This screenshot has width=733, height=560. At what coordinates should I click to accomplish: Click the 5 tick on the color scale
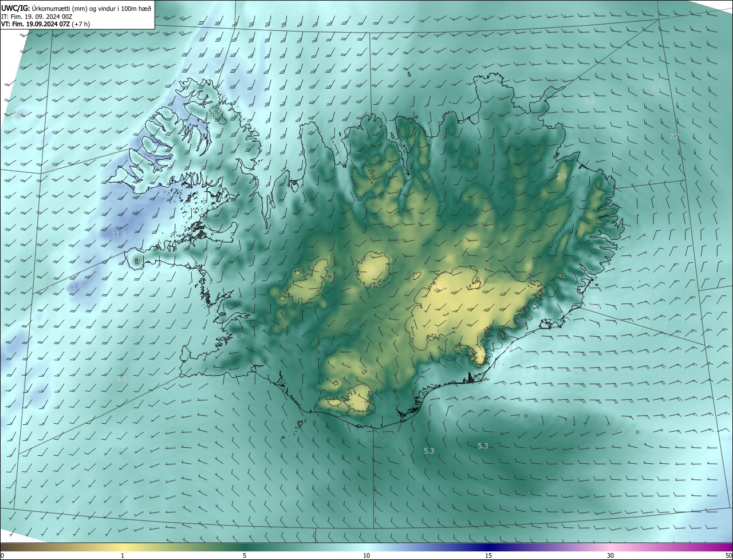(245, 555)
